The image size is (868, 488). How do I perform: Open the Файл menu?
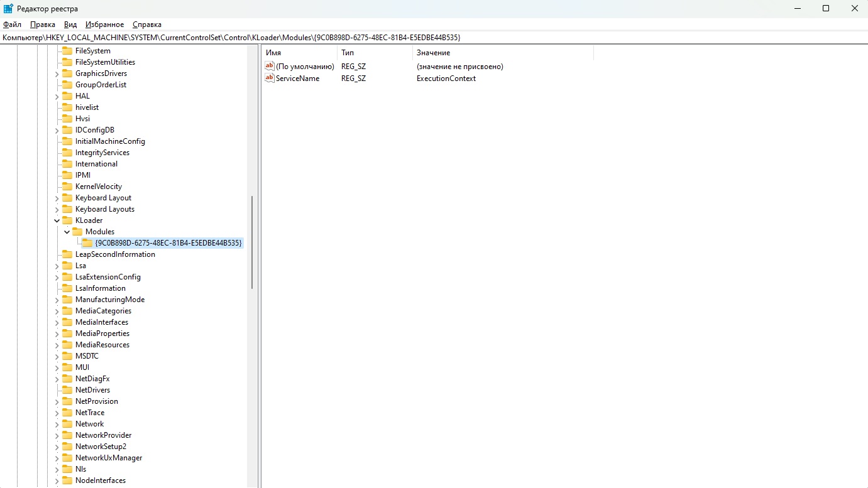click(x=12, y=24)
